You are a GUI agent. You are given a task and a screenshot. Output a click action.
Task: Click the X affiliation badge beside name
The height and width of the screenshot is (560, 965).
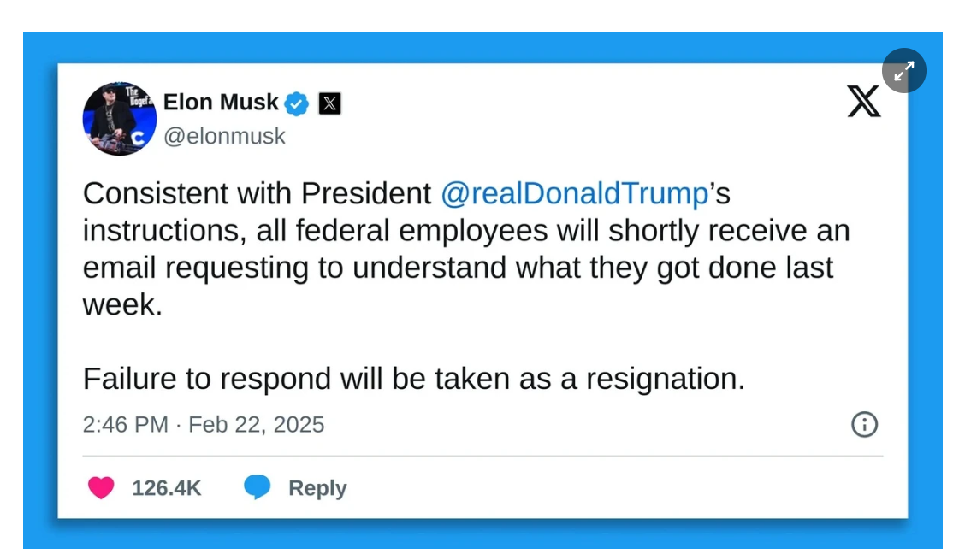pyautogui.click(x=329, y=103)
